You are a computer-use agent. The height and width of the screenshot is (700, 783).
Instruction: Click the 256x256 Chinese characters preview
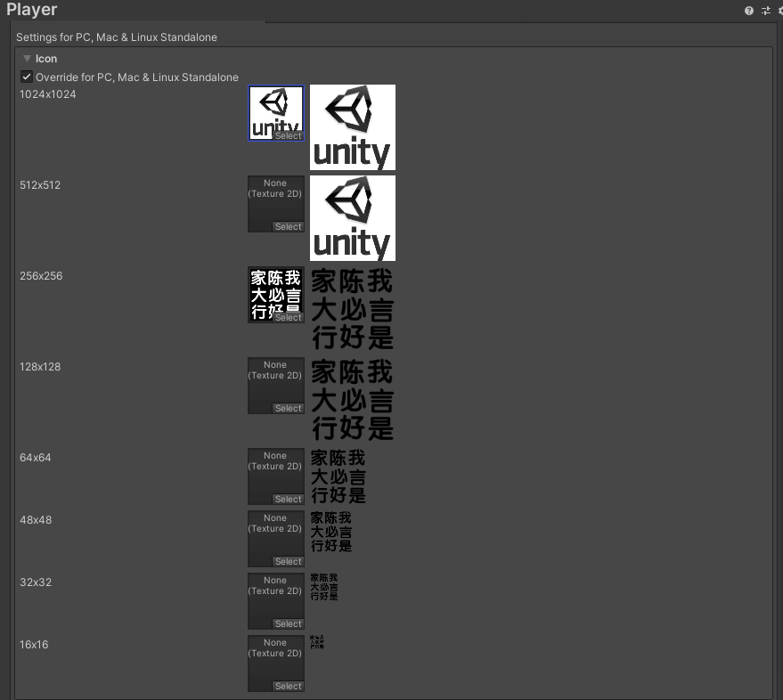tap(353, 309)
